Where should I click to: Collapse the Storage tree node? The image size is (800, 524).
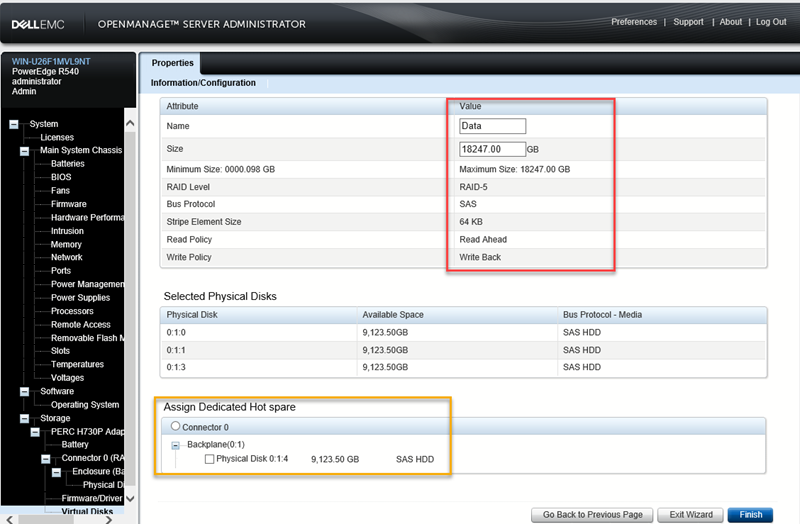click(25, 418)
